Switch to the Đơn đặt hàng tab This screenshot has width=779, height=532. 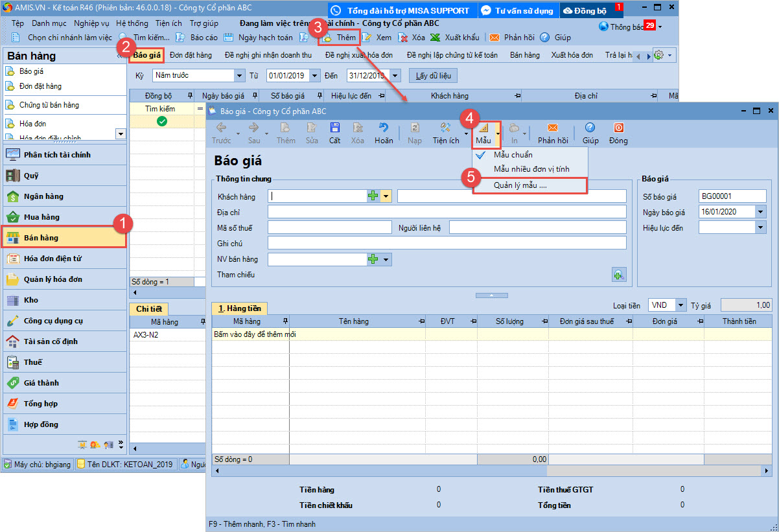(191, 55)
